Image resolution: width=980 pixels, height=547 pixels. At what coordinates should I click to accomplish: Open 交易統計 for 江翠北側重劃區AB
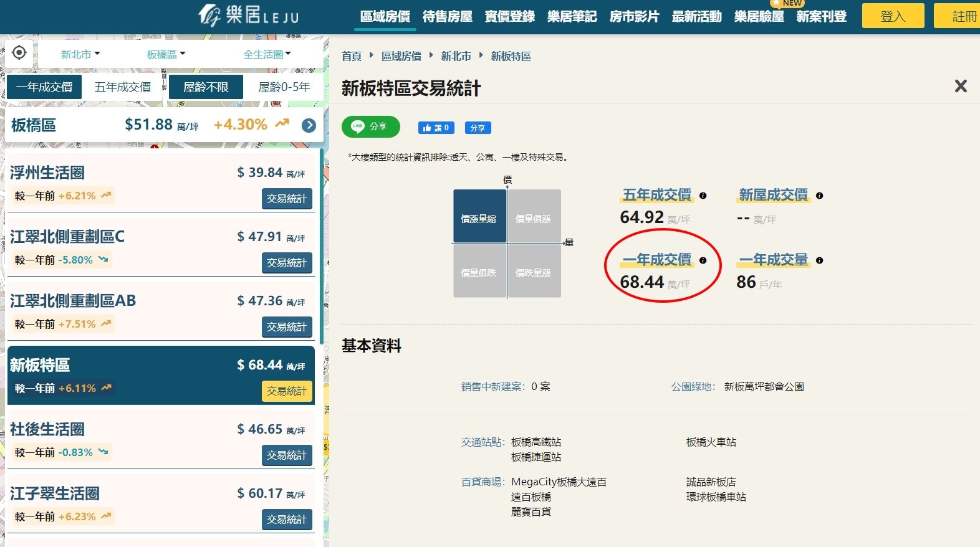point(287,327)
